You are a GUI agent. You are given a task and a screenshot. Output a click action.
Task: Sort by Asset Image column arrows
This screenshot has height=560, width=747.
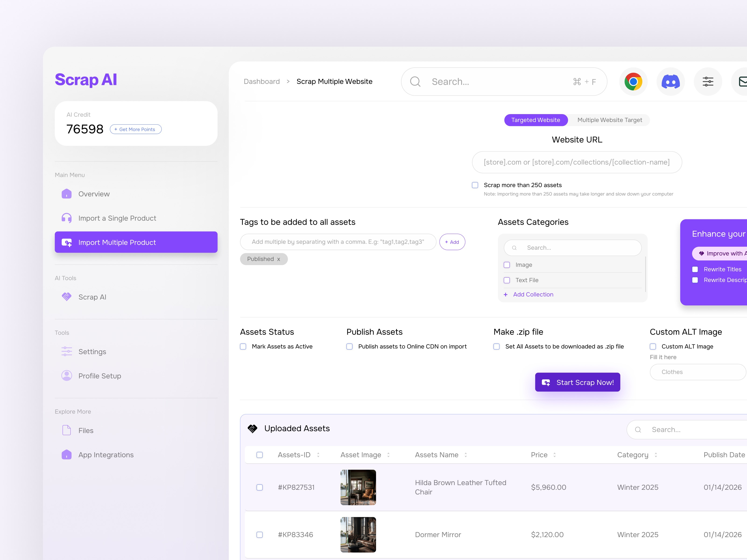click(x=388, y=455)
